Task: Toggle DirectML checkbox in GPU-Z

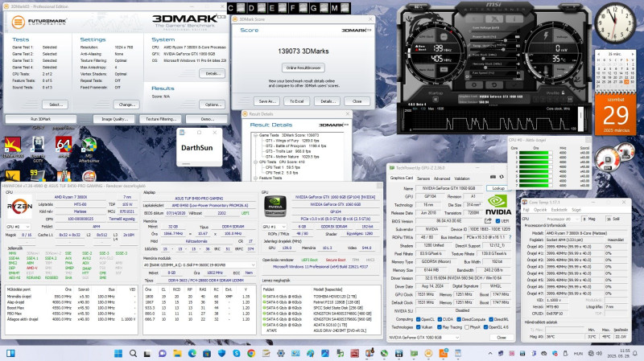Action: (491, 319)
